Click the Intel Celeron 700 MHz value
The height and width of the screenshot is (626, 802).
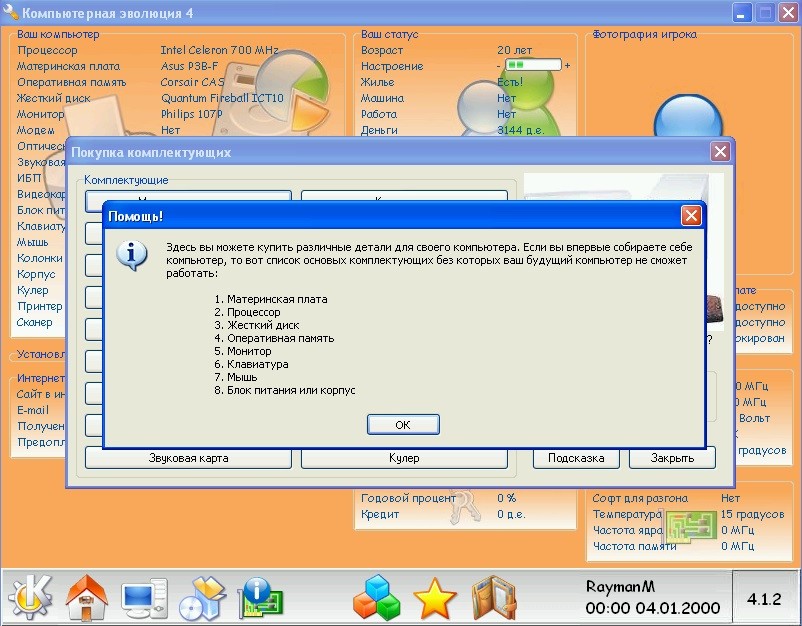[x=219, y=50]
